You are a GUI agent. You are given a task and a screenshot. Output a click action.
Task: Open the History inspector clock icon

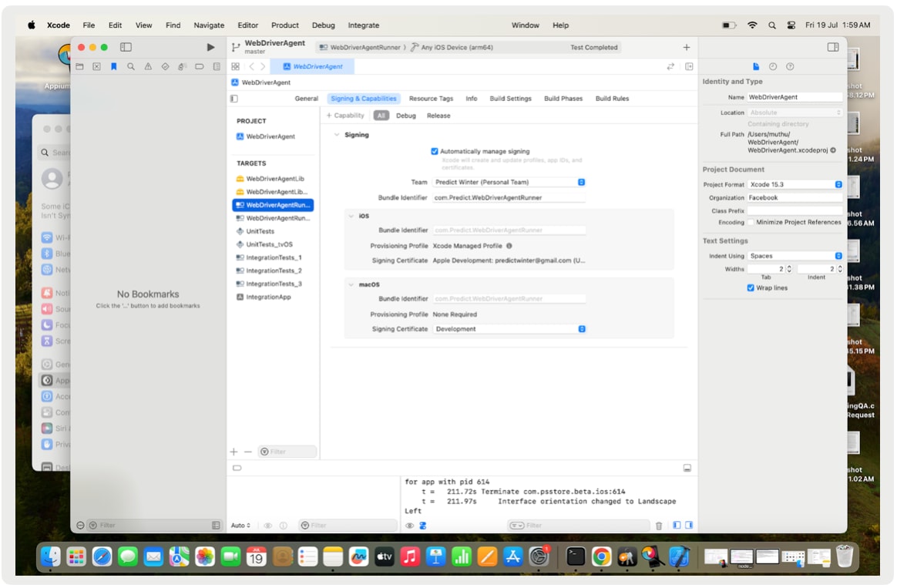pos(773,67)
